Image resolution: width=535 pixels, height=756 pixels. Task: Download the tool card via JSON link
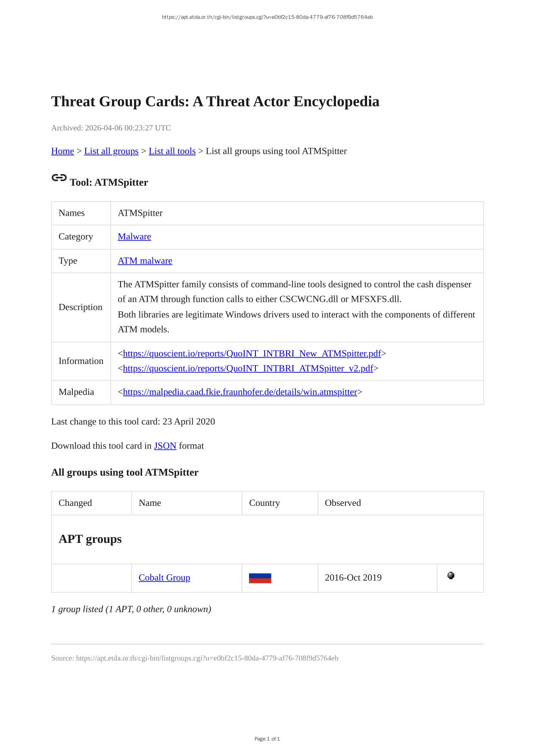tap(165, 446)
